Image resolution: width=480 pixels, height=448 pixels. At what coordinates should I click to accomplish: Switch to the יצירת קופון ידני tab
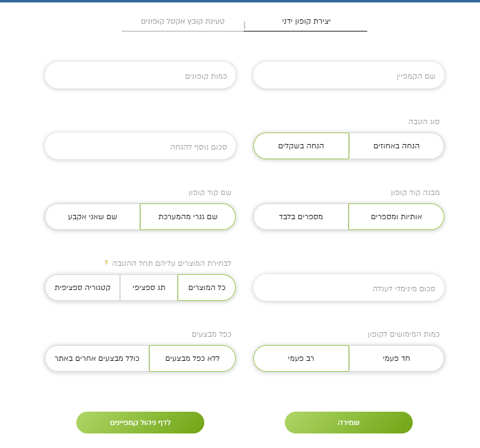pyautogui.click(x=306, y=21)
